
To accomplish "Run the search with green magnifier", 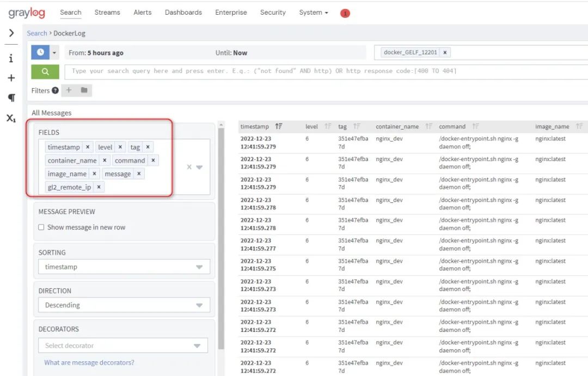I will tap(45, 71).
